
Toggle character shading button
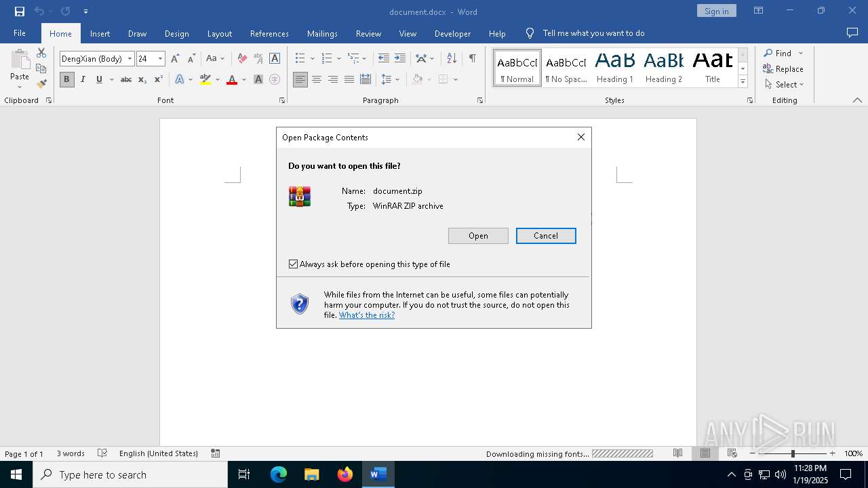point(258,80)
